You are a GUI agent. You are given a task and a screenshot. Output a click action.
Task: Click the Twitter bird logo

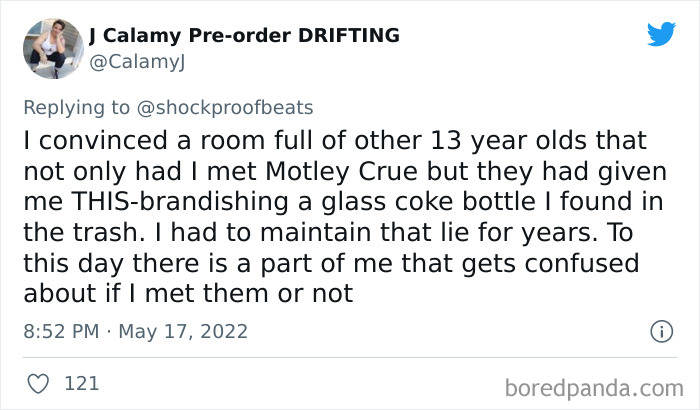[661, 35]
